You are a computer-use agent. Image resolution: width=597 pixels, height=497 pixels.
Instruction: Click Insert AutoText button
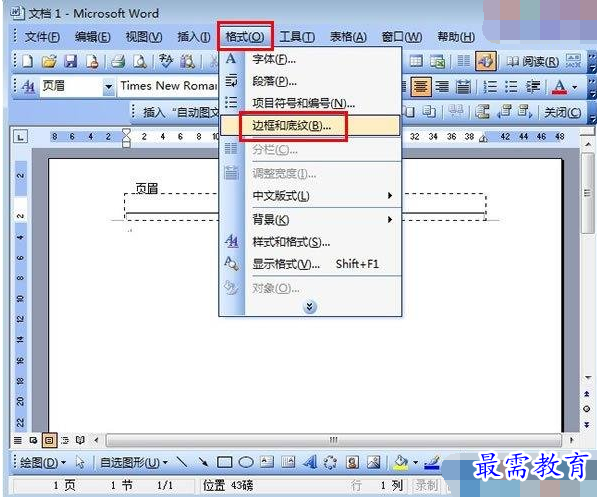180,112
